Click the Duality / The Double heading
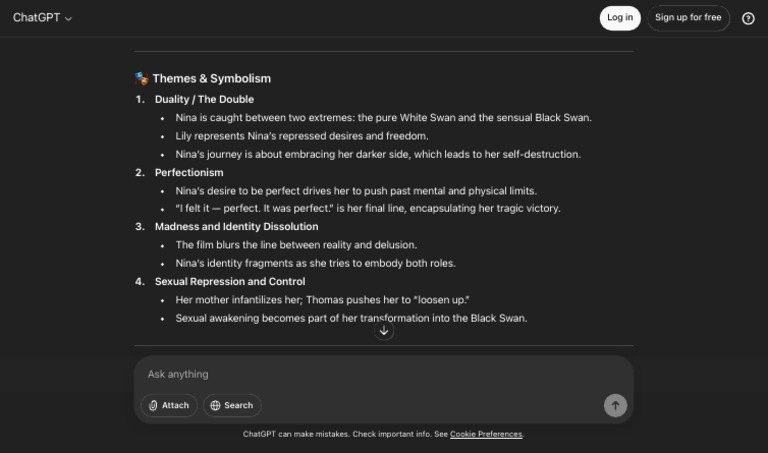This screenshot has height=453, width=768. (x=204, y=99)
